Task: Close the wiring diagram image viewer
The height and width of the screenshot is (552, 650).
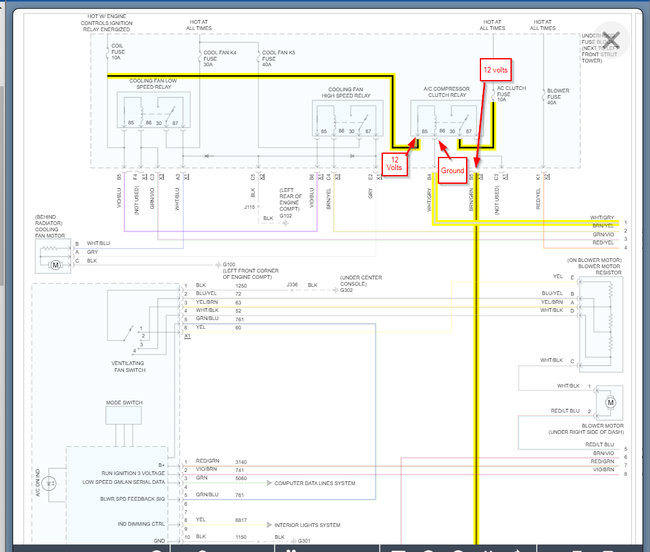Action: [x=611, y=40]
